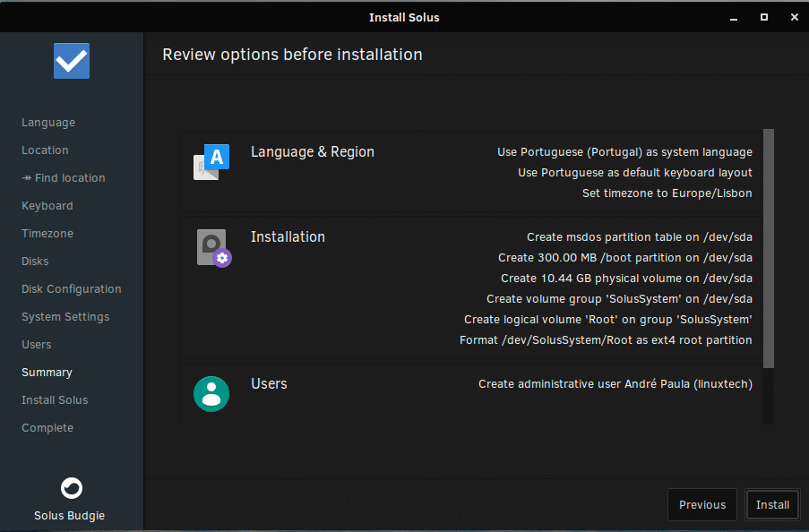Switch to the Timezone sidebar step
The width and height of the screenshot is (809, 532).
[x=47, y=234]
